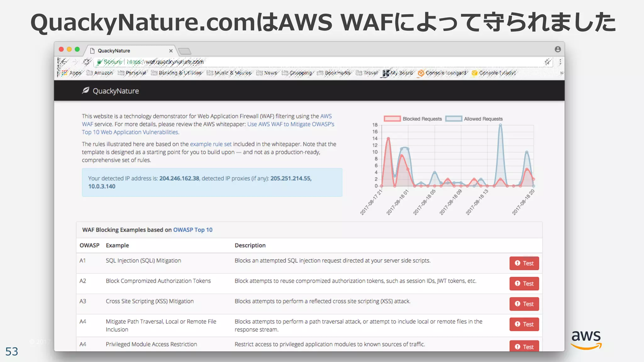Toggle the Allowed Requests legend swatch
Viewport: 644px width, 362px height.
coord(454,119)
